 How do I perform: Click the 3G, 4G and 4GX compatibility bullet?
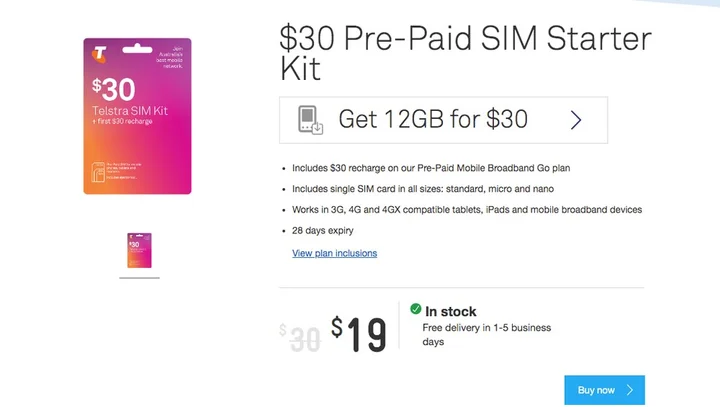(x=467, y=210)
